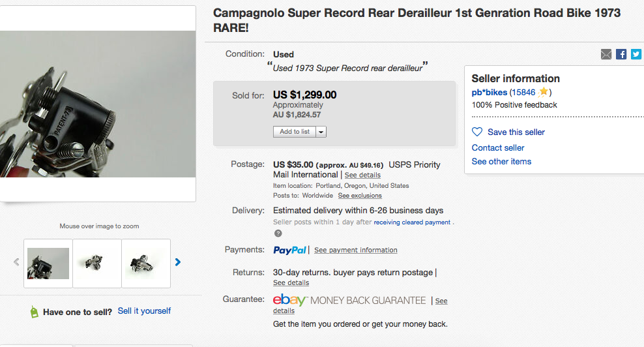Click the green price tag sell icon
Viewport: 644px width, 347px height.
point(34,312)
